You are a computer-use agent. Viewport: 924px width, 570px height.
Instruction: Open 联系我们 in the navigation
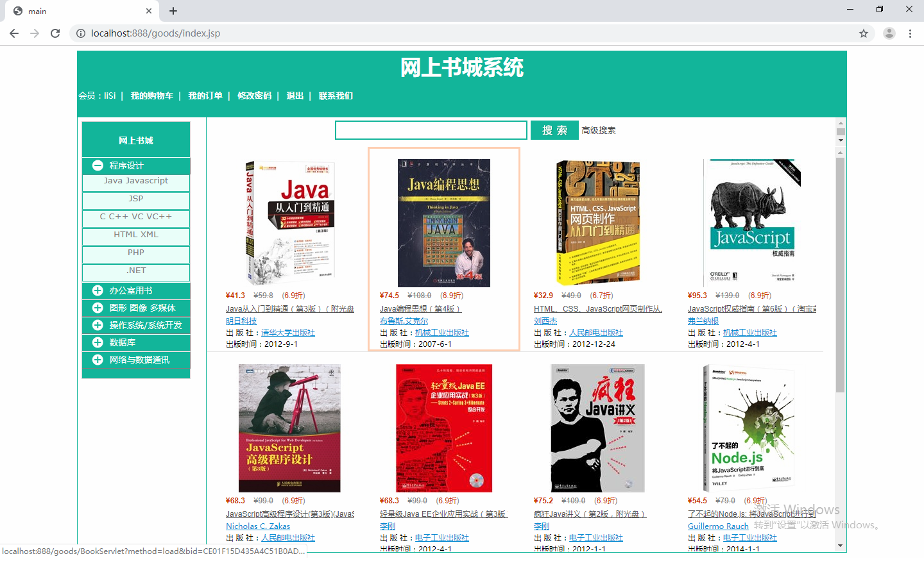click(336, 96)
